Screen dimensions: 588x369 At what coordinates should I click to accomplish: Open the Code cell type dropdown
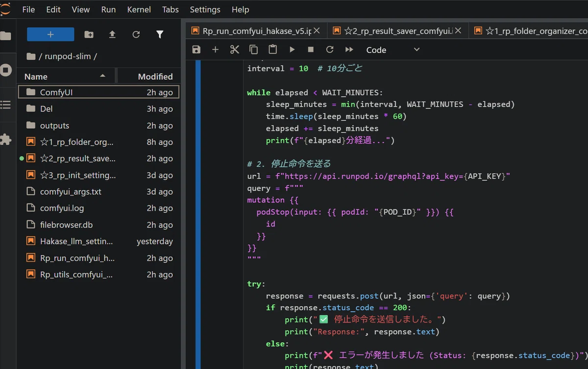point(393,49)
